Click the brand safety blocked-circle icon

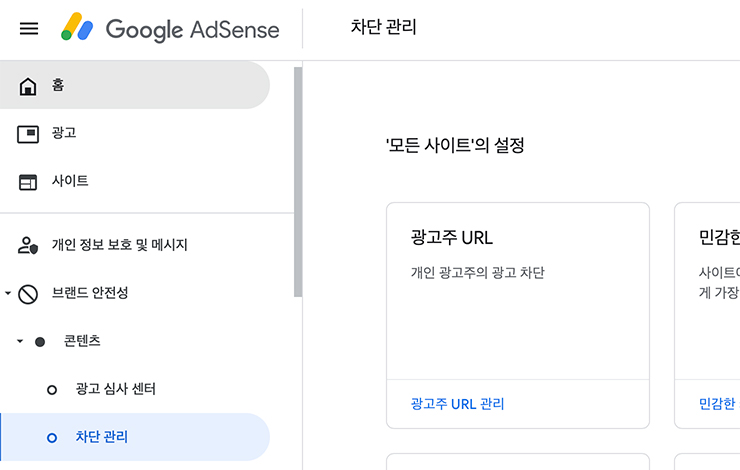tap(28, 294)
